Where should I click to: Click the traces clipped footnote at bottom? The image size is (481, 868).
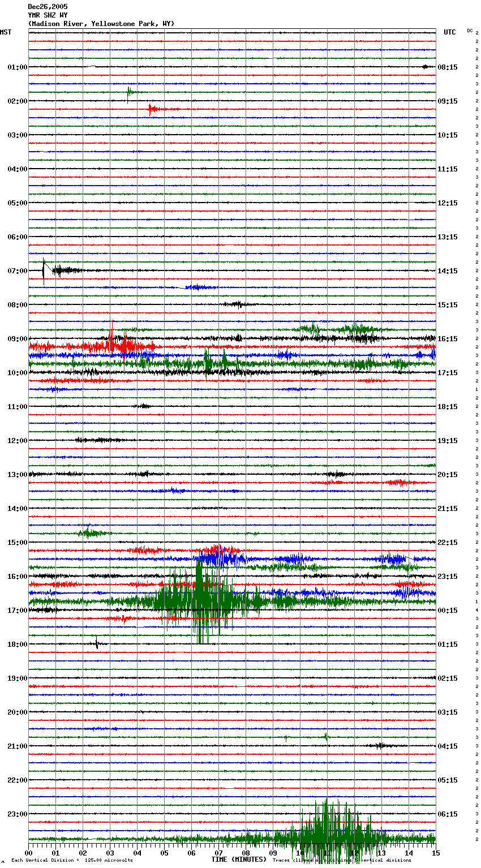tap(342, 861)
